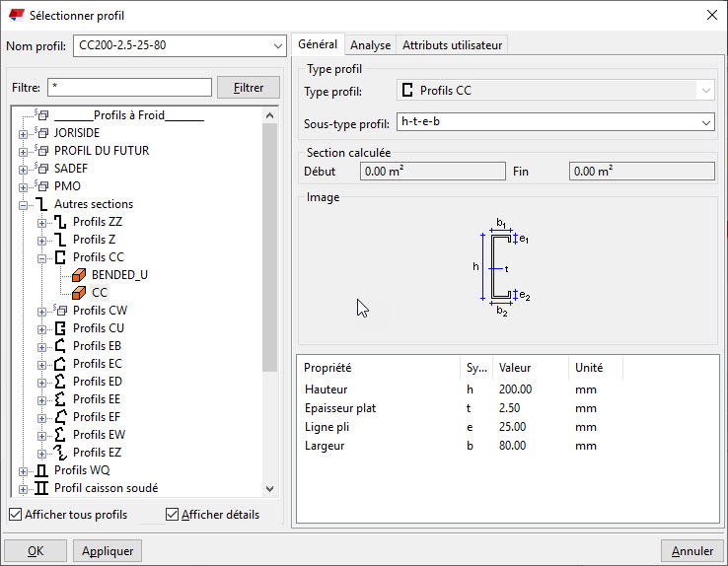Click the Filtrer button

249,87
